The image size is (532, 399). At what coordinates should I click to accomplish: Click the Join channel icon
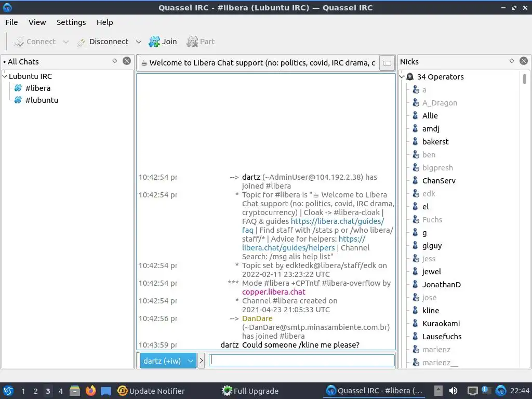[x=154, y=42]
